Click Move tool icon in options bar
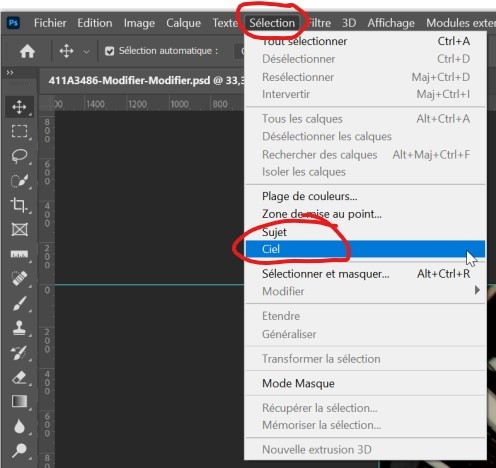Viewport: 496px width, 468px height. (x=66, y=51)
